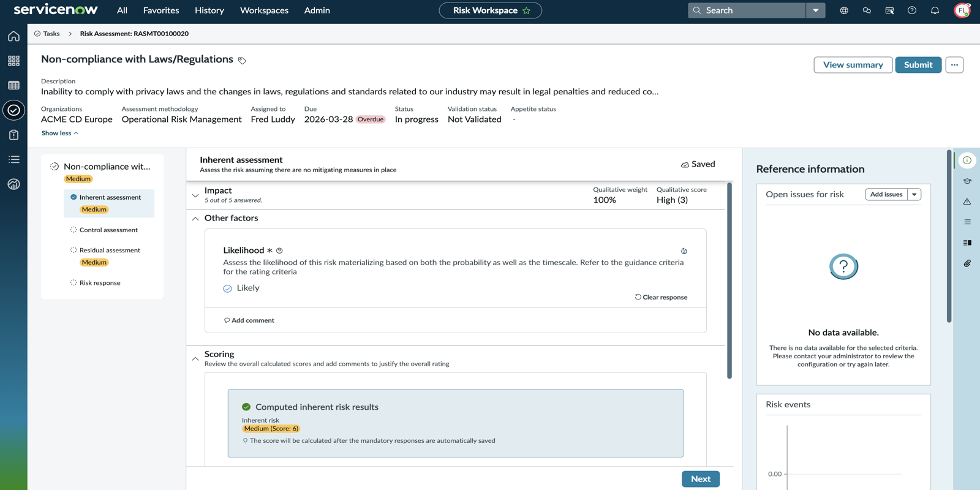Select Inherent assessment step
Screen dimensions: 980x490
(x=109, y=203)
